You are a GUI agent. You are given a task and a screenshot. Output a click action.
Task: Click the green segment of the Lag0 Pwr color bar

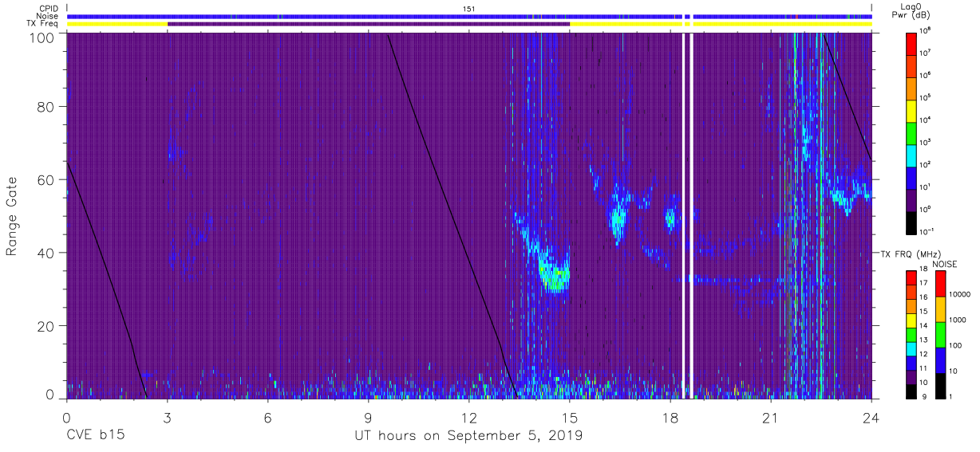click(911, 132)
